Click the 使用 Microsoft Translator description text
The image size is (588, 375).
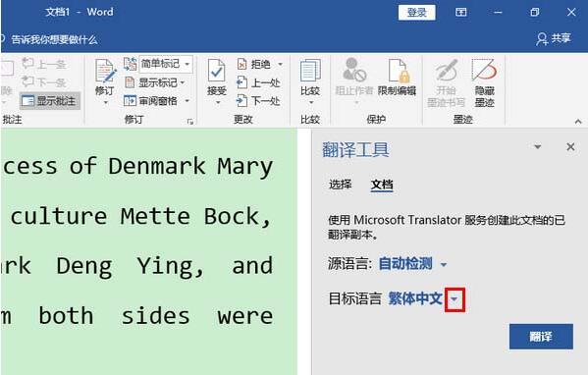[x=447, y=227]
